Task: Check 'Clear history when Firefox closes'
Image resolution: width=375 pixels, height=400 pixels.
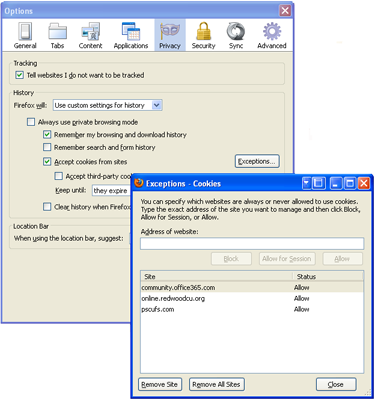Action: pyautogui.click(x=47, y=207)
